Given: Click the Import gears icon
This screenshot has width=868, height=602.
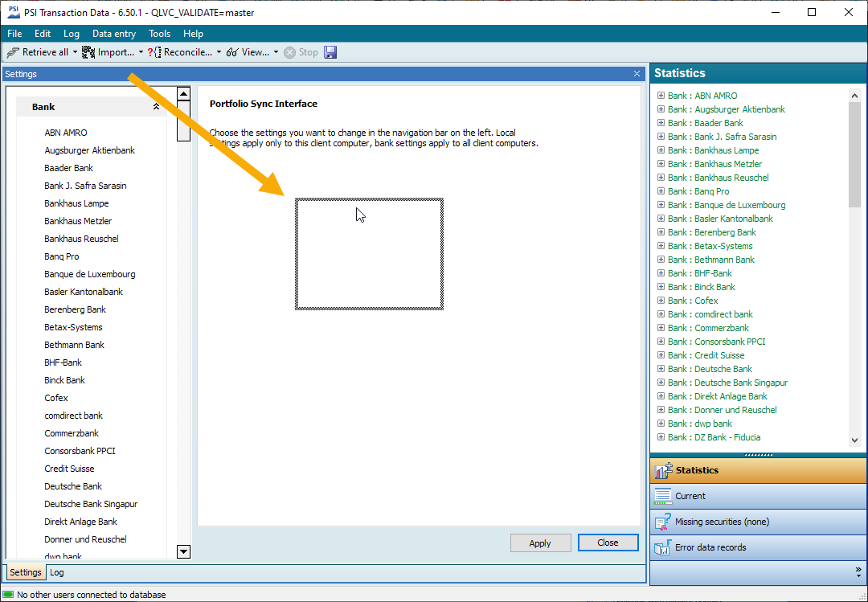Looking at the screenshot, I should pyautogui.click(x=88, y=52).
